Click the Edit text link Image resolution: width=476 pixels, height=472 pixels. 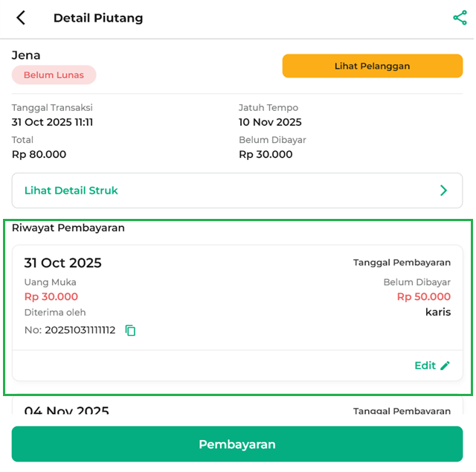pos(425,366)
